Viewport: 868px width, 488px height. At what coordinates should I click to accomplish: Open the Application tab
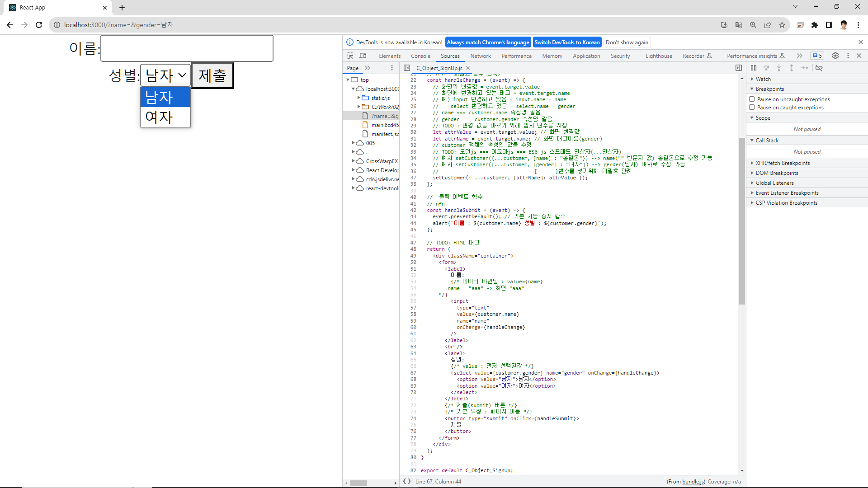(586, 56)
